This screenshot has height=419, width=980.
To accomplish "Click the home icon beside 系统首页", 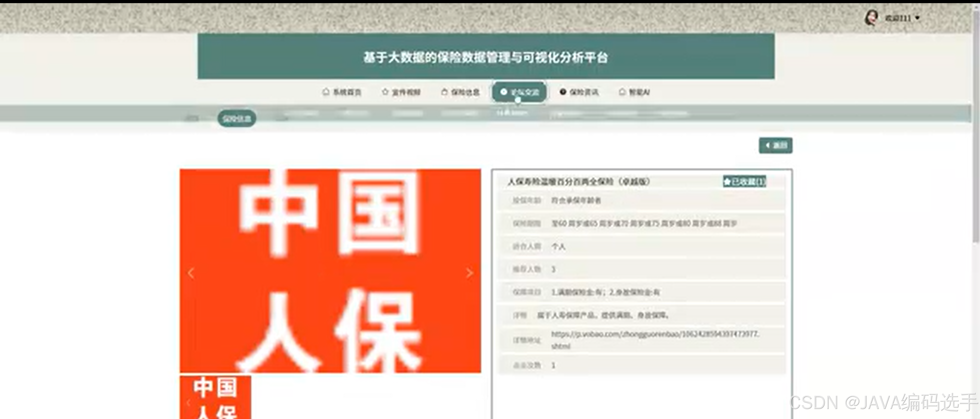I will coord(326,92).
